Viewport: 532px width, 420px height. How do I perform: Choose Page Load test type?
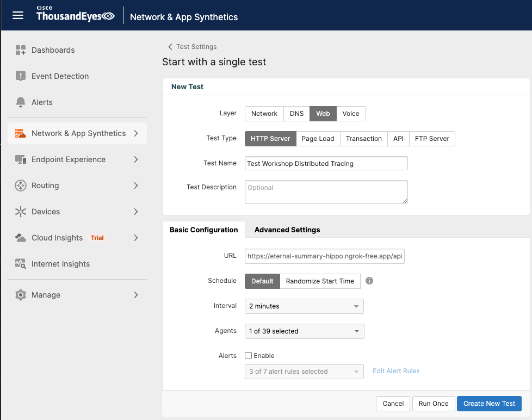[318, 139]
